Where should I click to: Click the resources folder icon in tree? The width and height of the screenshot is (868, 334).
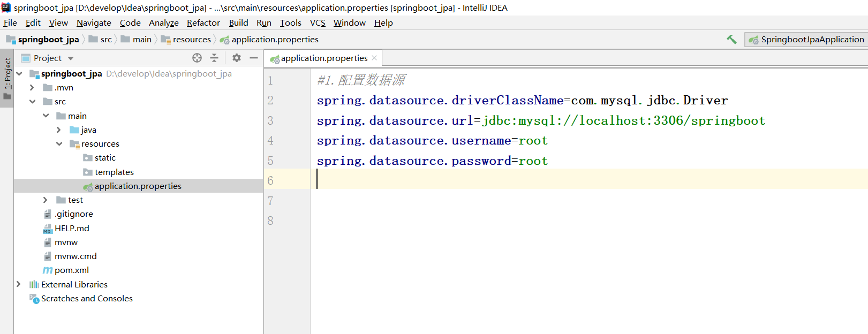coord(74,144)
